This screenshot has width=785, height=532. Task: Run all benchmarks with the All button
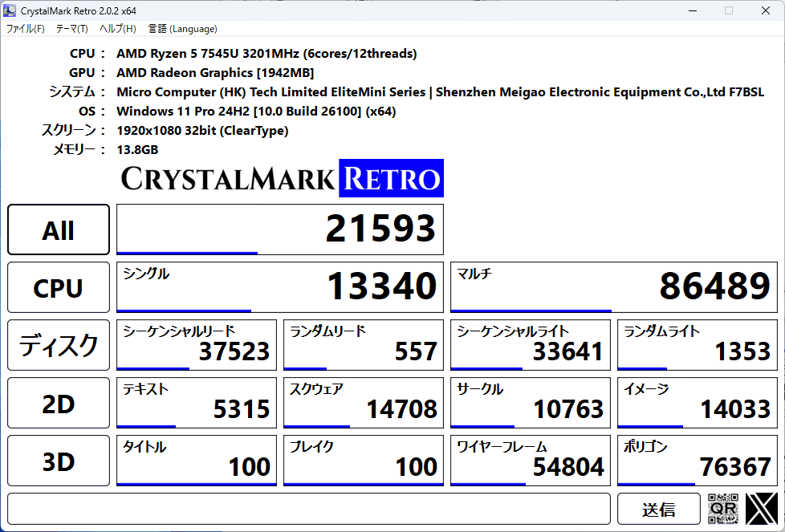pos(59,230)
